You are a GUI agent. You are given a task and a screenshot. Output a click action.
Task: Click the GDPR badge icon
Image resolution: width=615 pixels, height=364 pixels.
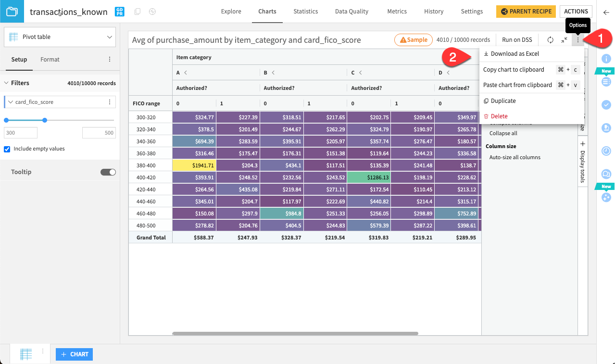click(x=120, y=12)
